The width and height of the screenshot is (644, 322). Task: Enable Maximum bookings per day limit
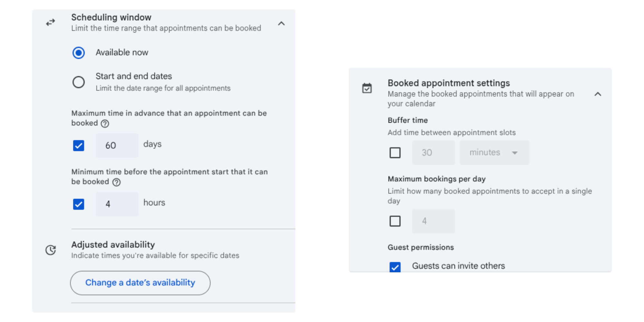pyautogui.click(x=395, y=221)
